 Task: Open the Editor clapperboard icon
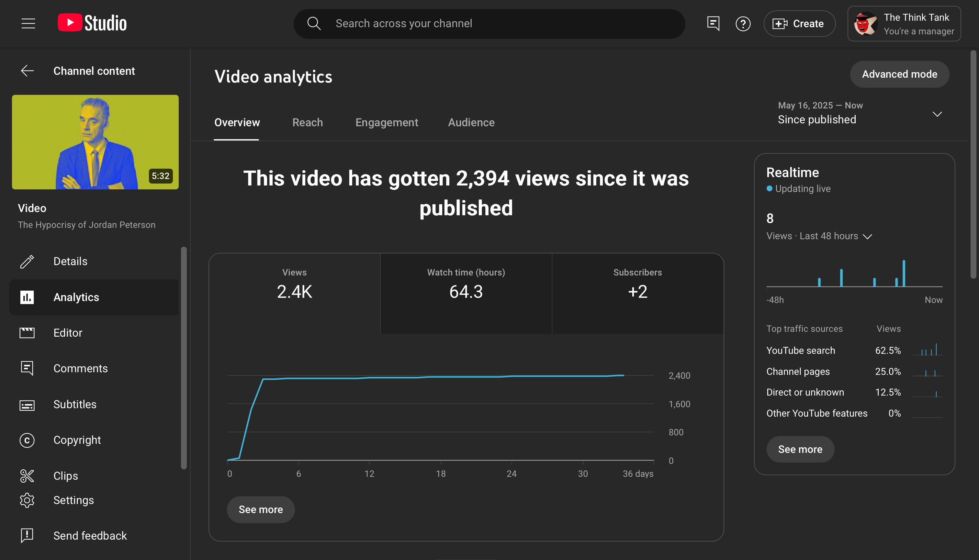point(27,333)
